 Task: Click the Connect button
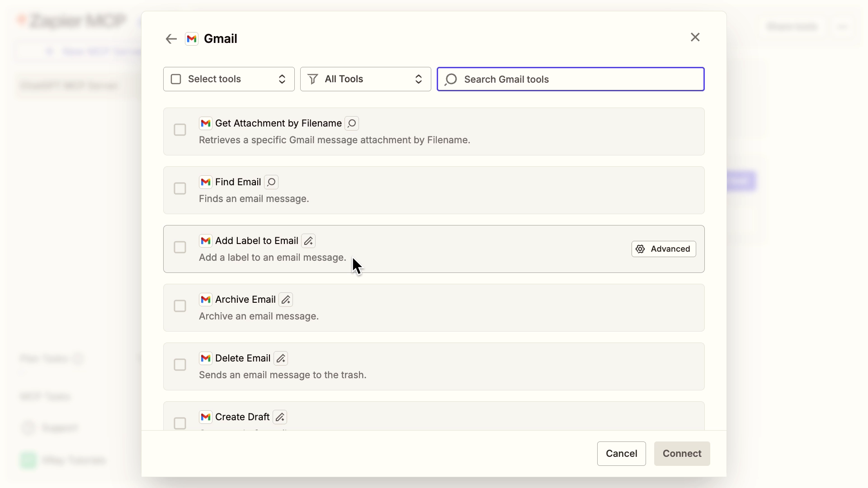coord(682,453)
